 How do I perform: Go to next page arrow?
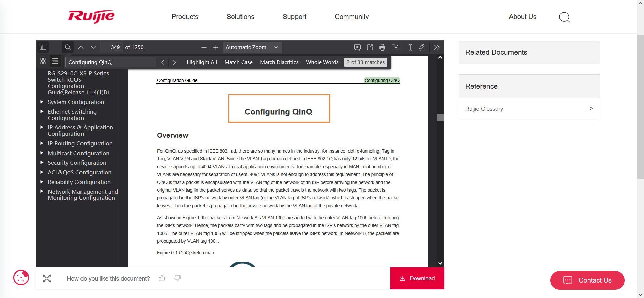[x=93, y=47]
